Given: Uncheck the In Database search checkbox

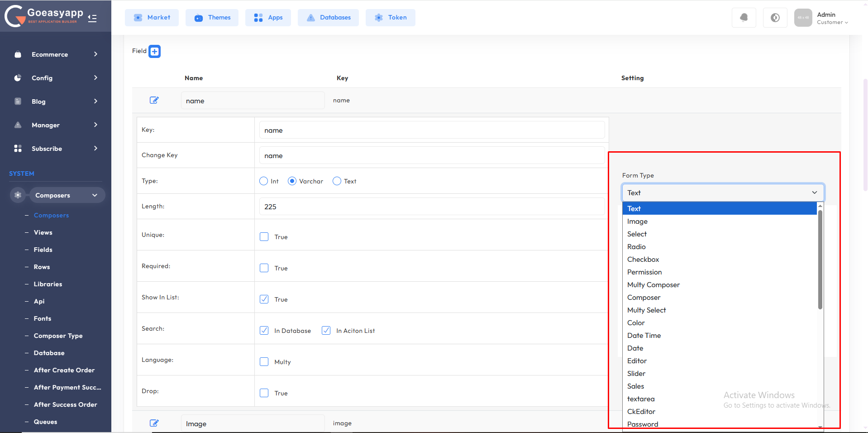Looking at the screenshot, I should [264, 331].
